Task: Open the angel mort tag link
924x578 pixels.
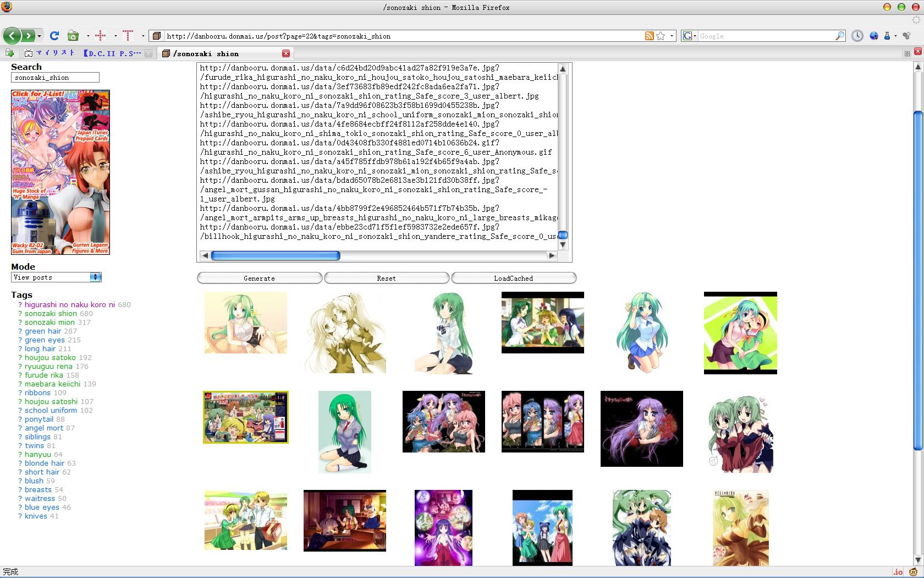Action: tap(44, 428)
